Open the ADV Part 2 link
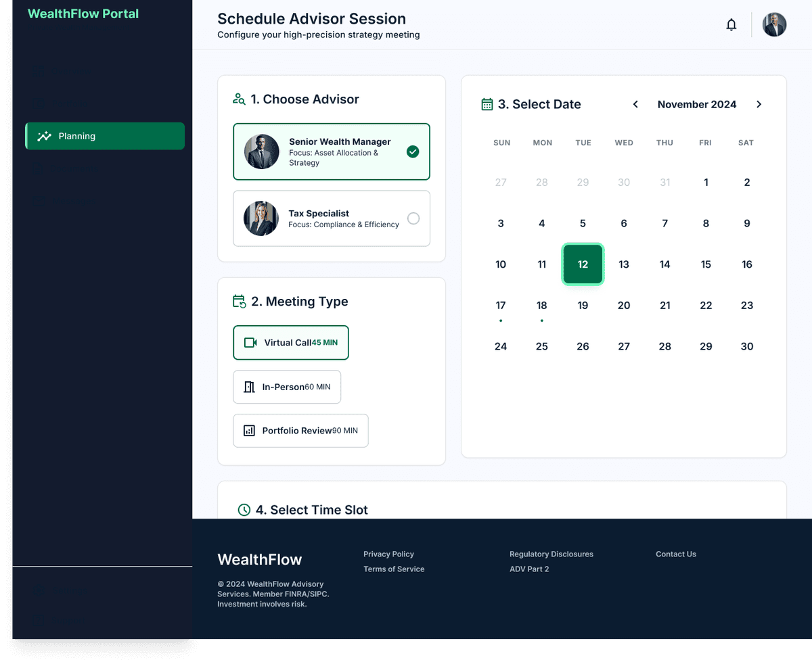The height and width of the screenshot is (664, 812). tap(529, 569)
